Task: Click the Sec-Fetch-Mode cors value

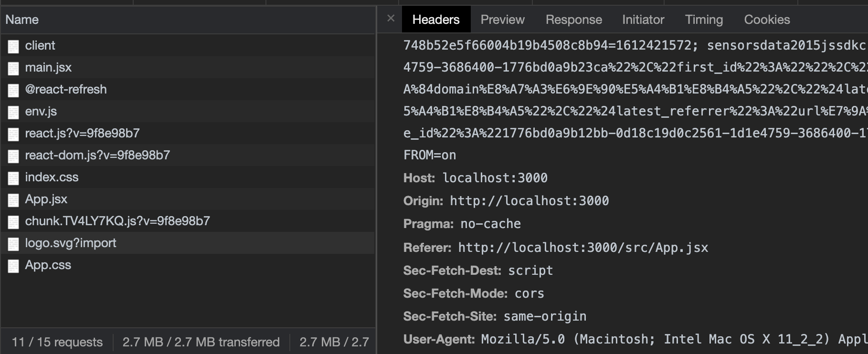Action: tap(529, 293)
